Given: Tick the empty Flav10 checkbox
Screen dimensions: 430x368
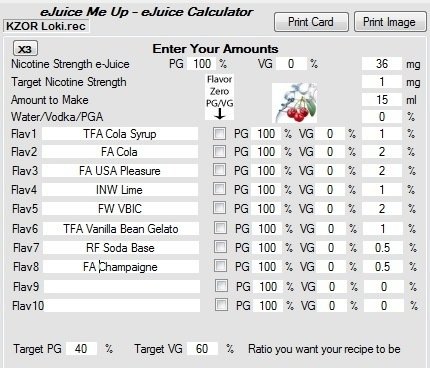Looking at the screenshot, I should (221, 305).
